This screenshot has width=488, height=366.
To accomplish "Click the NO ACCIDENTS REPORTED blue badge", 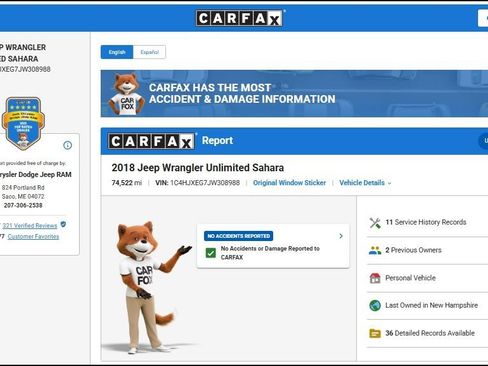I will (239, 236).
